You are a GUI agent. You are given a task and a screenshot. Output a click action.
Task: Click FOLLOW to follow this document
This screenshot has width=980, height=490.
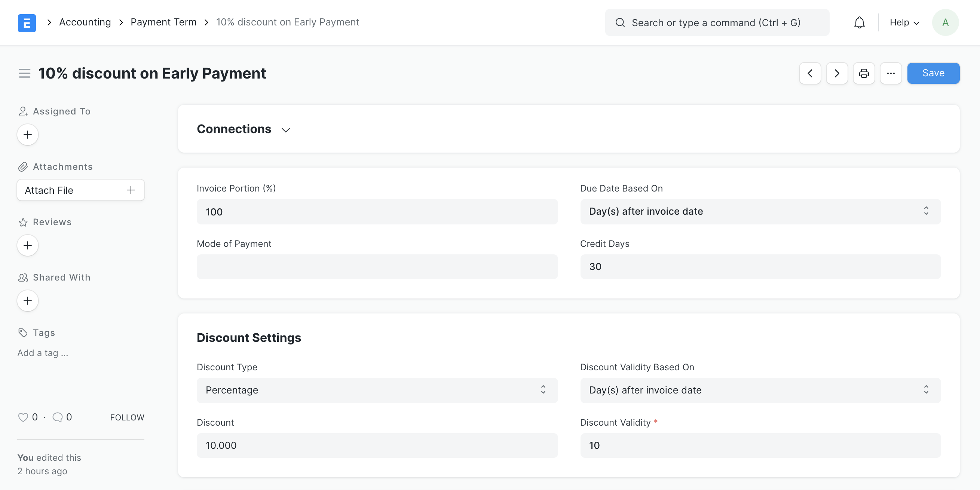(x=127, y=417)
